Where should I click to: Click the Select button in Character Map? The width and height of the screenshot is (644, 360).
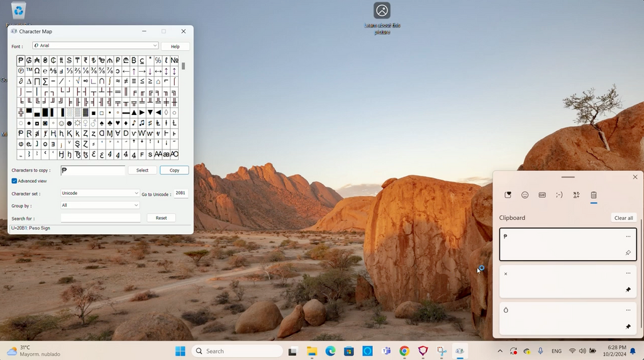pos(142,170)
